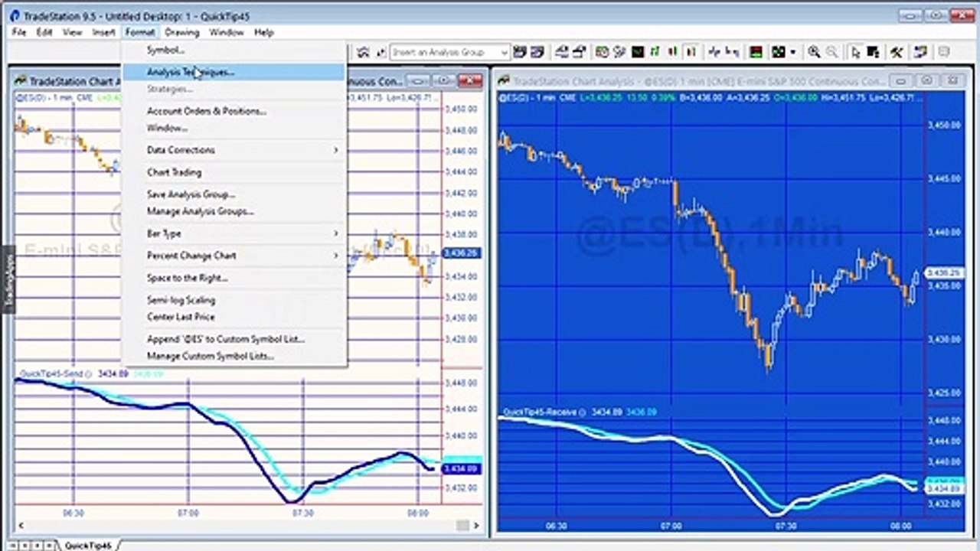The image size is (980, 551).
Task: Open dropdown arrow next to black grid icon
Action: coord(793,52)
